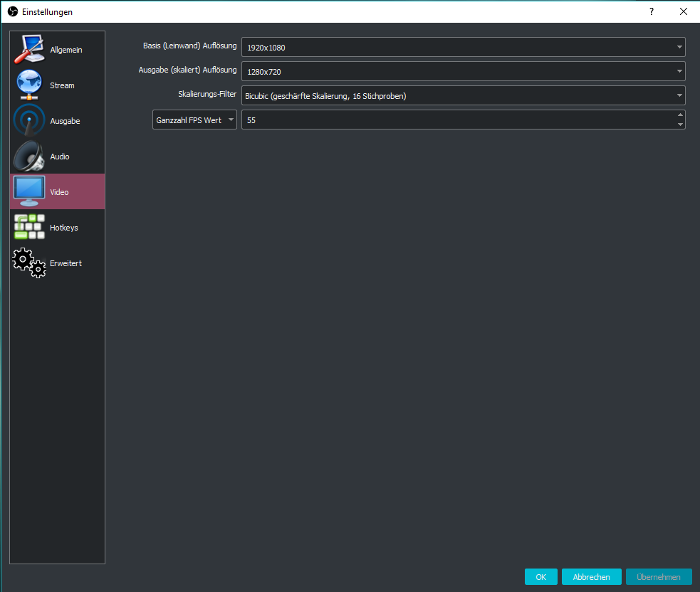Click the FPS value field showing 55
The height and width of the screenshot is (592, 700).
point(456,120)
